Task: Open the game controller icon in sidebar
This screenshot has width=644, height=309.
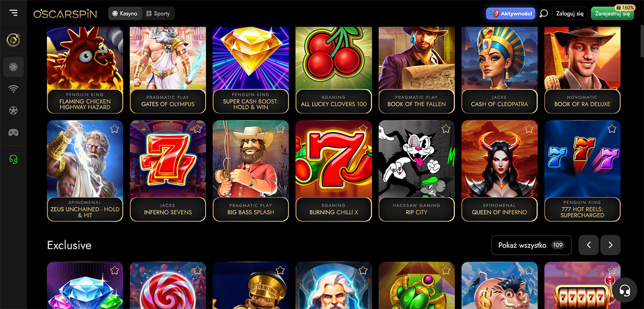Action: [14, 133]
